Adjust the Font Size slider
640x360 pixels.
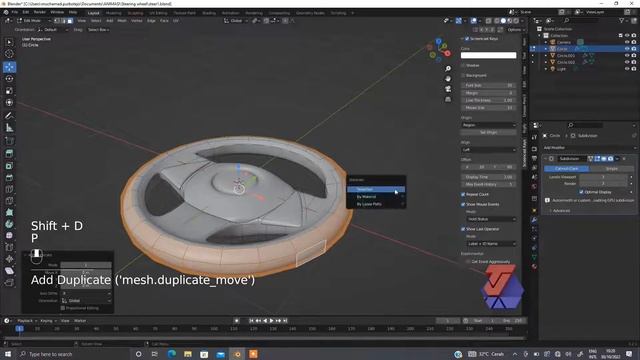[x=489, y=85]
